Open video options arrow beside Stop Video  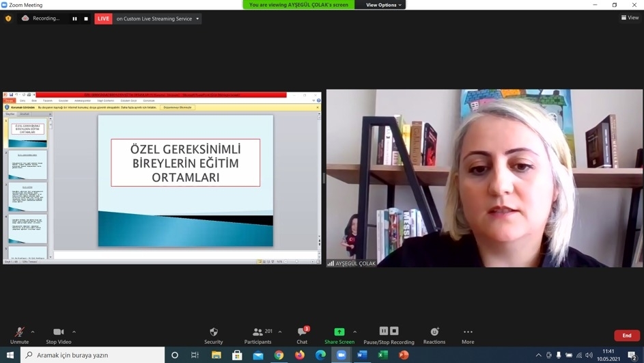74,332
